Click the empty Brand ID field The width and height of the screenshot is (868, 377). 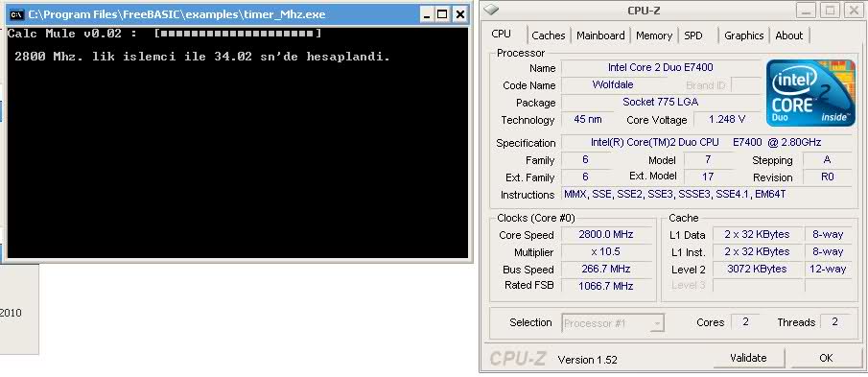[745, 85]
